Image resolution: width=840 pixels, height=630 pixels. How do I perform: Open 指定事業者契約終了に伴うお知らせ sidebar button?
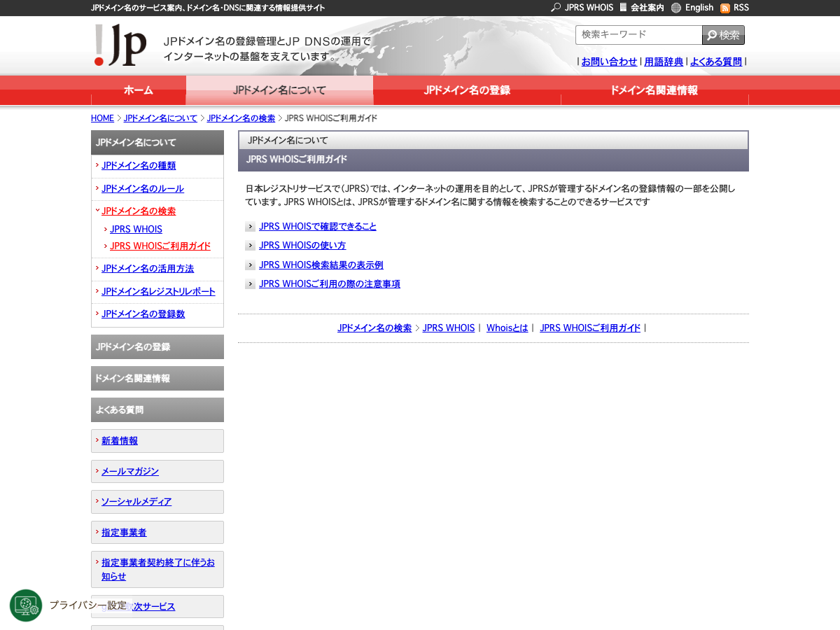pos(157,569)
